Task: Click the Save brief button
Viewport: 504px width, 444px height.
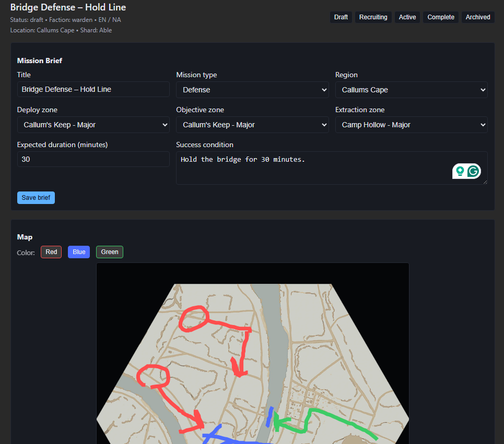Action: (36, 197)
